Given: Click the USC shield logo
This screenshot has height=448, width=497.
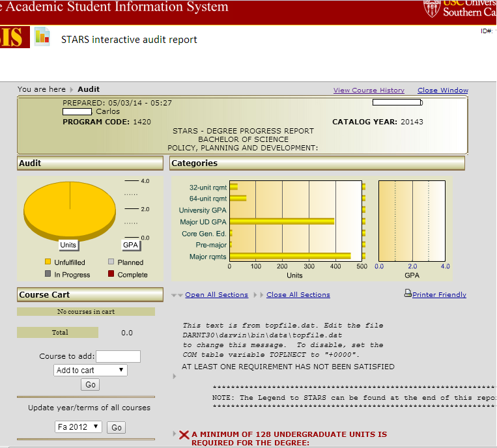Looking at the screenshot, I should [432, 8].
